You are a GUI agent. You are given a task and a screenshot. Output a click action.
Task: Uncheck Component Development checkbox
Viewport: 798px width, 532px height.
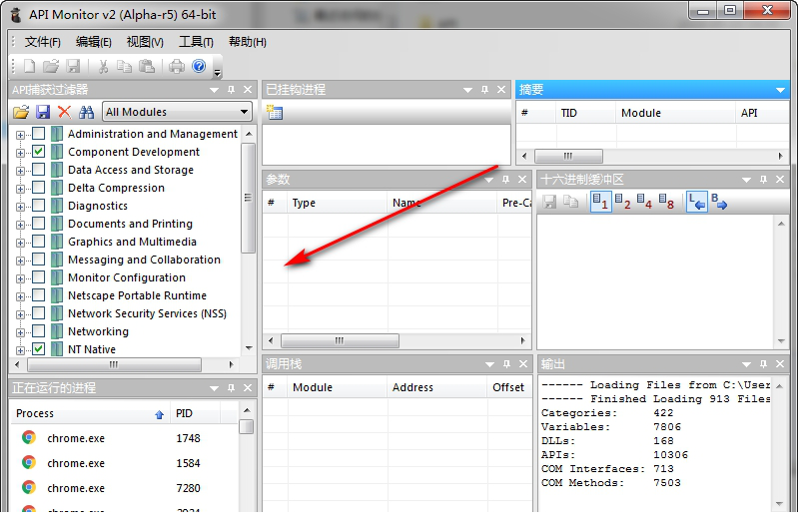click(39, 152)
